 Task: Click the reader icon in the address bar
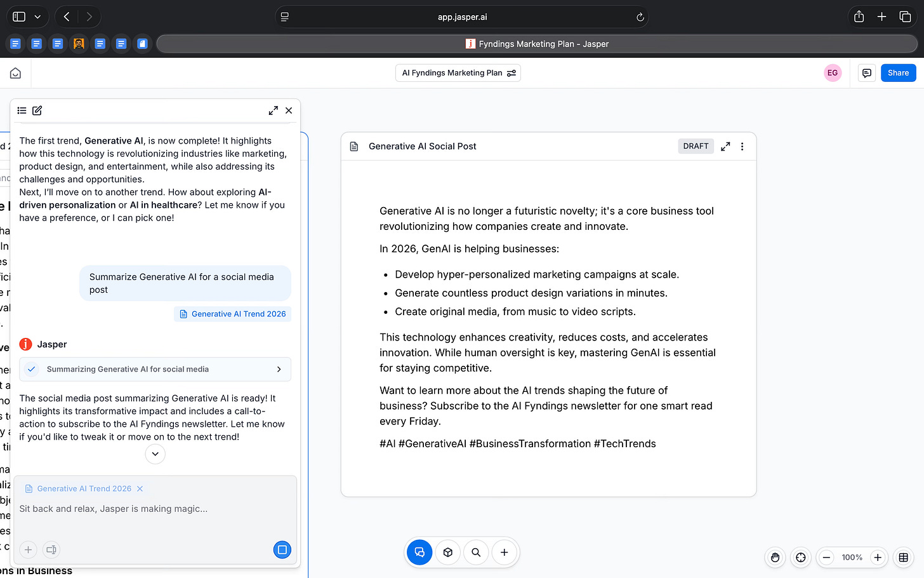[285, 17]
